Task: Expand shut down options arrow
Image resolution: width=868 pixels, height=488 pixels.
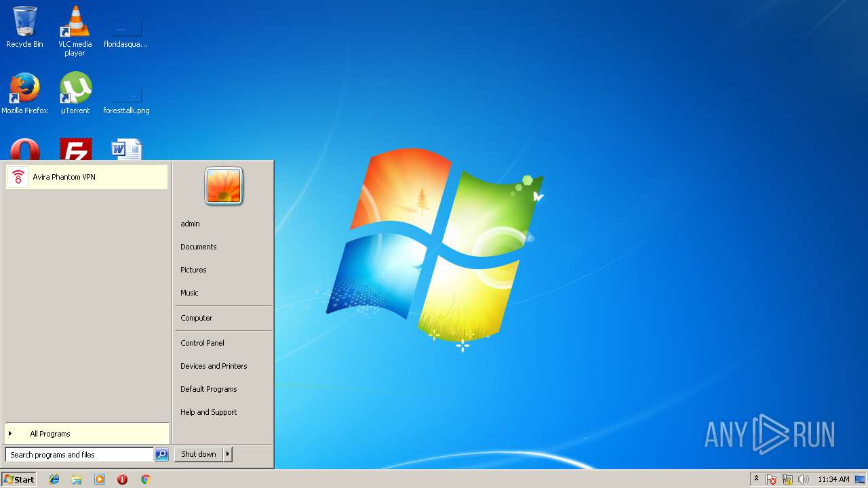Action: coord(228,454)
